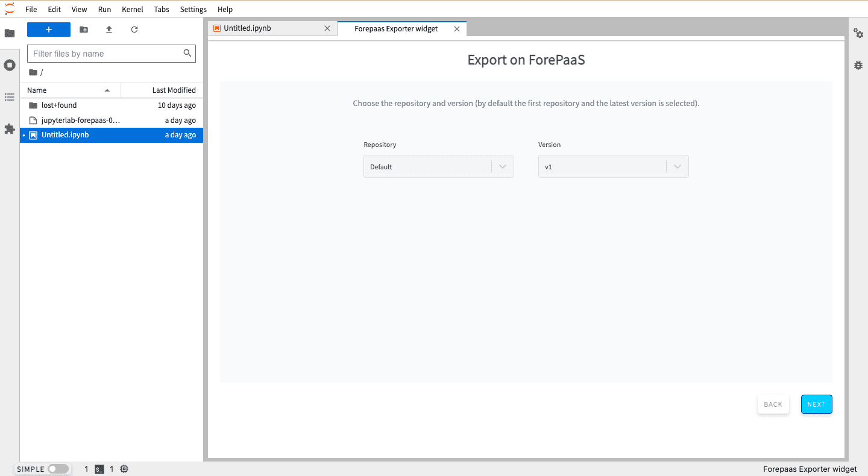Toggle Simple mode switch
The height and width of the screenshot is (476, 868).
[58, 469]
